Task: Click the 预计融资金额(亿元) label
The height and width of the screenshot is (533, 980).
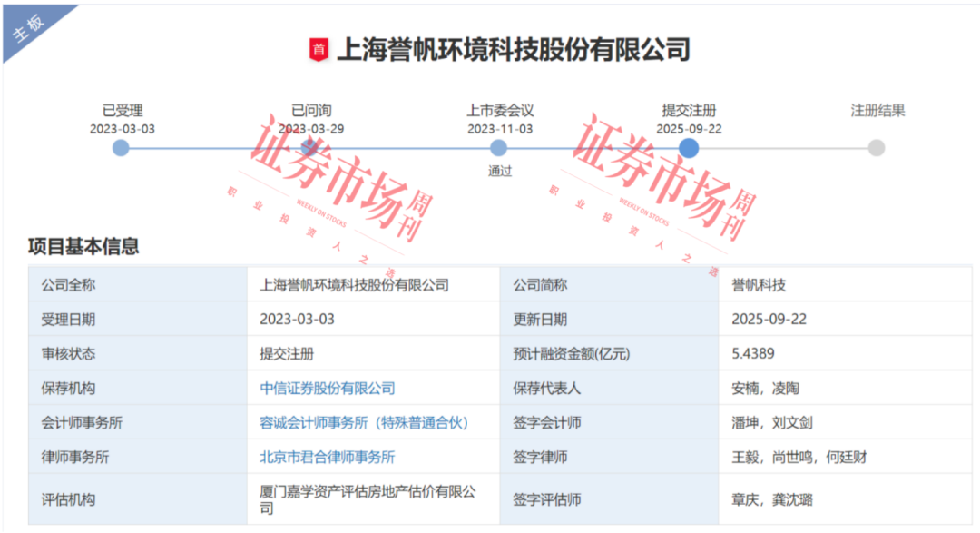Action: [572, 354]
